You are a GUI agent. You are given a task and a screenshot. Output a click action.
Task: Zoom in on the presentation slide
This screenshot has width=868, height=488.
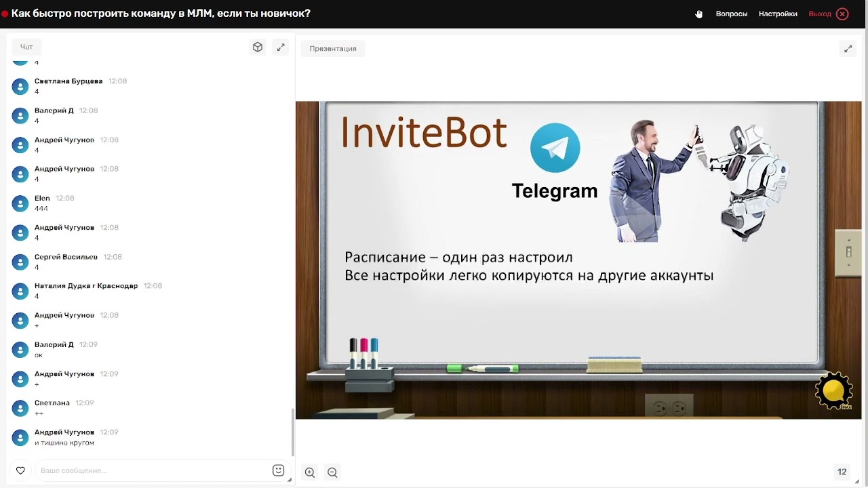point(310,472)
